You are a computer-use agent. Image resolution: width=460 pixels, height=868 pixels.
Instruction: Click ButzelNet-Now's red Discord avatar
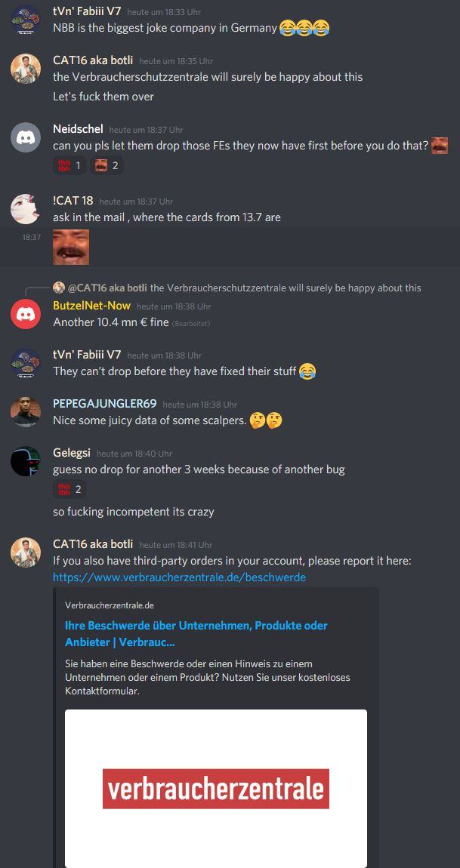click(x=26, y=314)
